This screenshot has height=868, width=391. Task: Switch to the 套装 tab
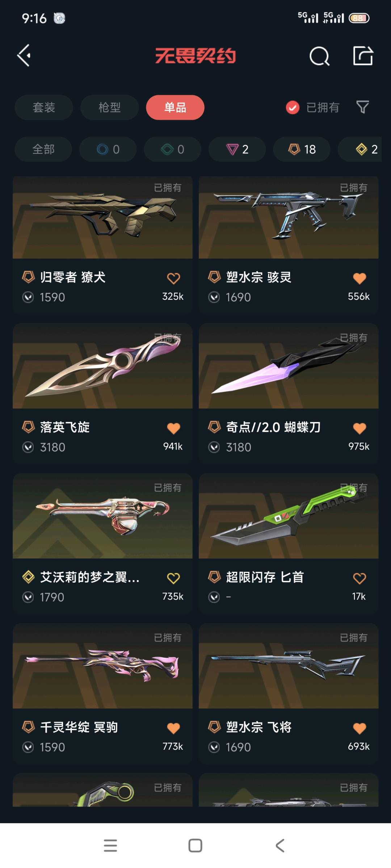click(44, 107)
